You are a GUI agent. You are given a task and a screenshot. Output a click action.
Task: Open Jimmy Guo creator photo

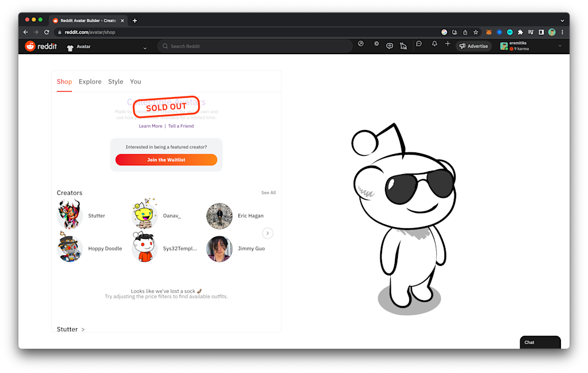(x=220, y=249)
